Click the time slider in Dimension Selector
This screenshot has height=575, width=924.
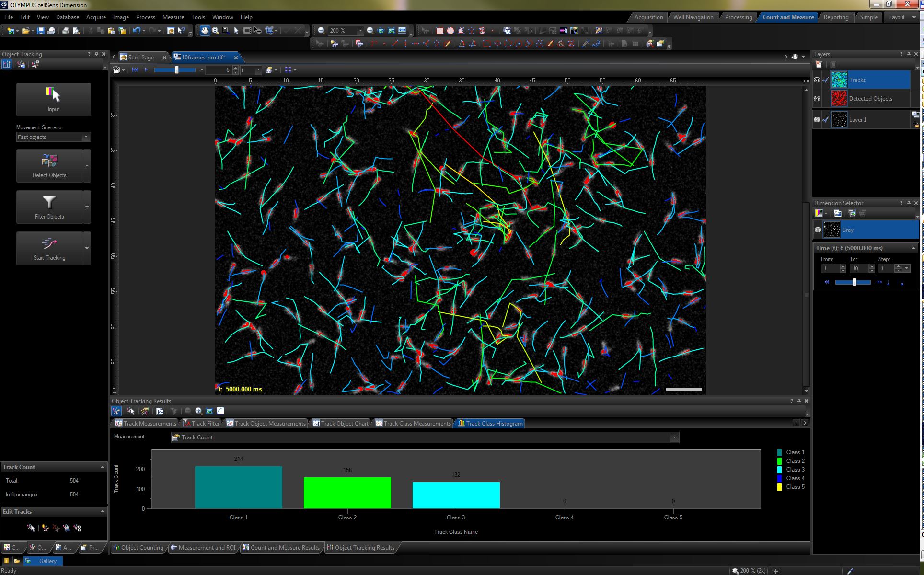(x=853, y=282)
